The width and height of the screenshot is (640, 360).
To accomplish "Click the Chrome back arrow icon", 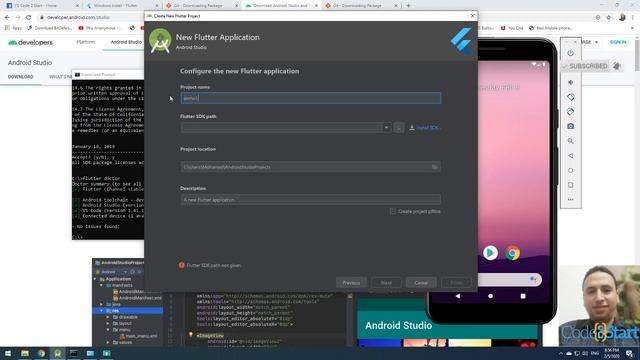I will tap(7, 17).
